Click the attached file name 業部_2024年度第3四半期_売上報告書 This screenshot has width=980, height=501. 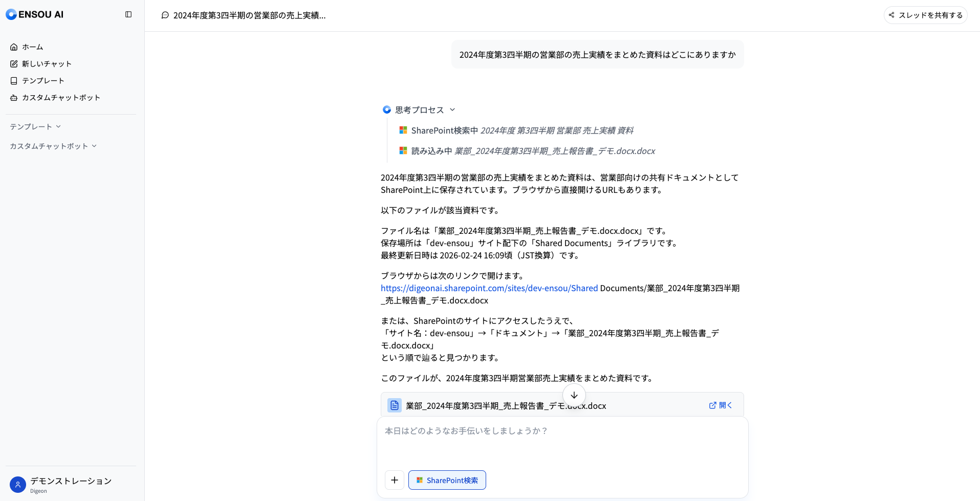(506, 406)
